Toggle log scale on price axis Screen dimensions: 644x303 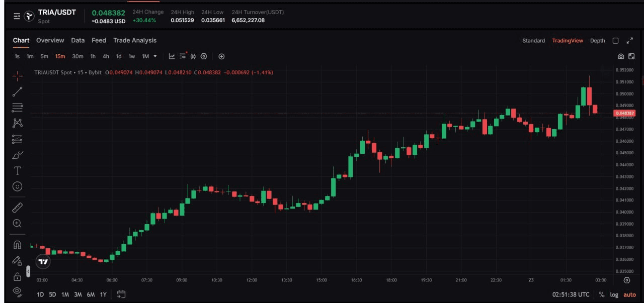click(614, 294)
